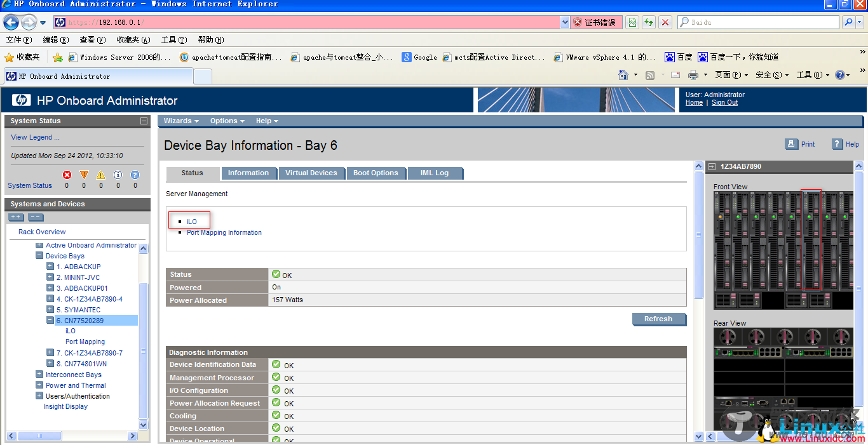Screen dimensions: 868x445
Task: Select the Port Mapping tree item under bay 6
Action: point(85,342)
